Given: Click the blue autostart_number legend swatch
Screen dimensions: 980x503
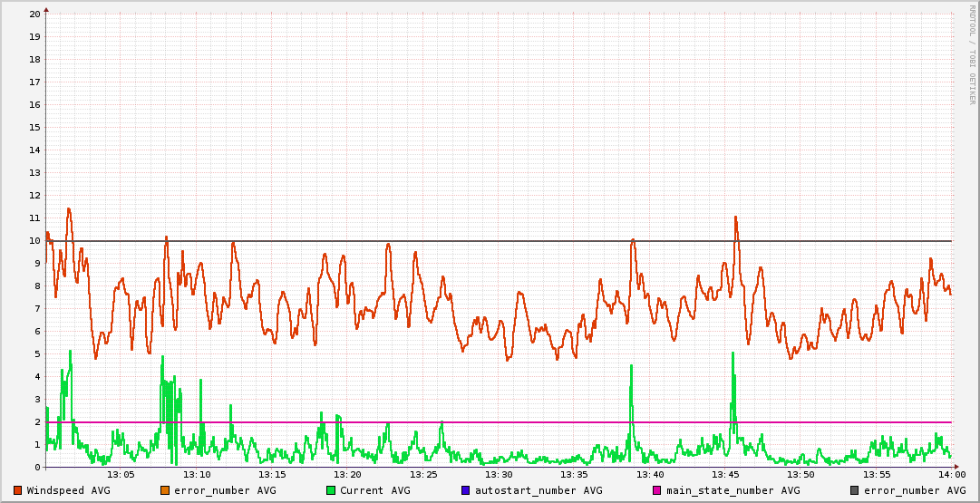Looking at the screenshot, I should (466, 490).
